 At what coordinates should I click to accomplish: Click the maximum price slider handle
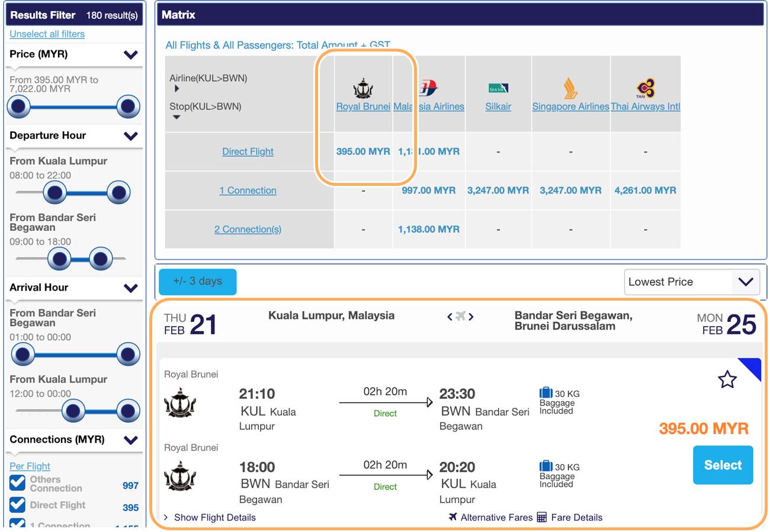[128, 107]
